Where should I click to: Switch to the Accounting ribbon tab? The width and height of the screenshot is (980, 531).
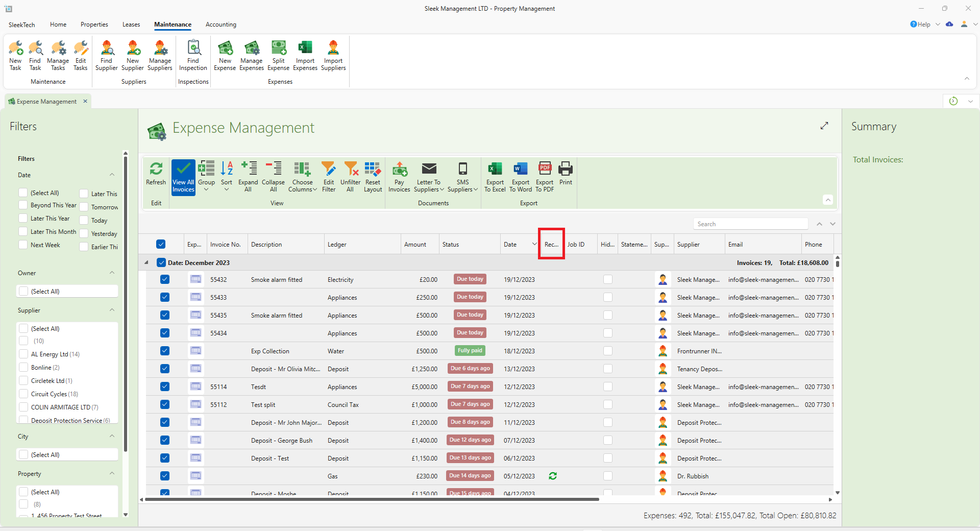coord(220,25)
